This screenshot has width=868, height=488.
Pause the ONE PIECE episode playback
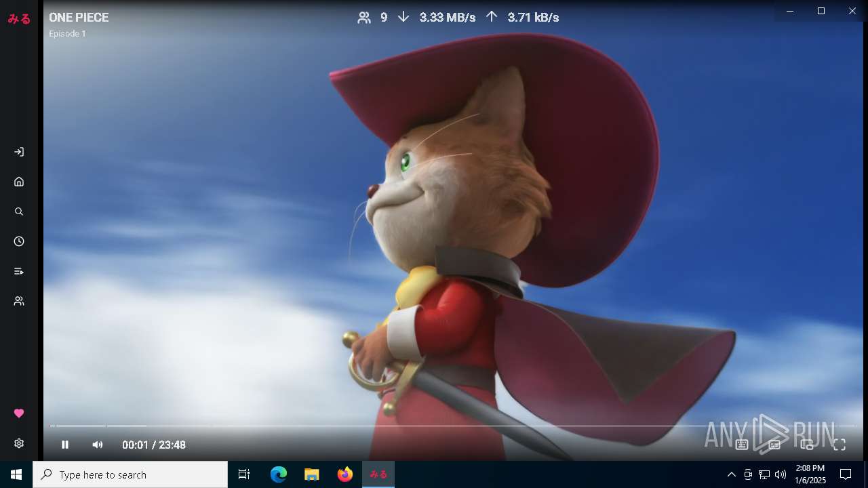click(x=65, y=445)
